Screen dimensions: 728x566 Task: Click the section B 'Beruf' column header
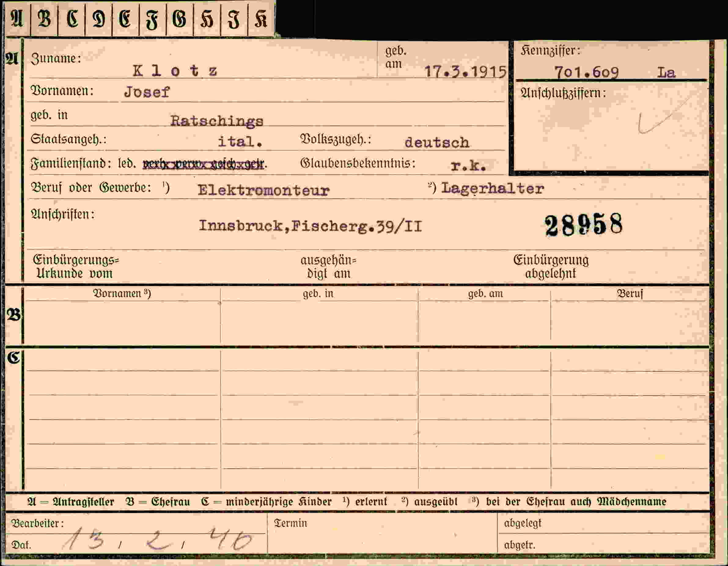pyautogui.click(x=630, y=294)
